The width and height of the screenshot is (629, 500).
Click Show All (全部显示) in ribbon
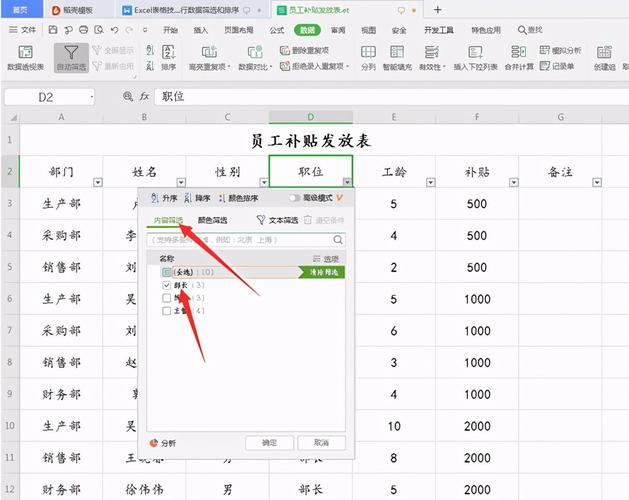[113, 50]
